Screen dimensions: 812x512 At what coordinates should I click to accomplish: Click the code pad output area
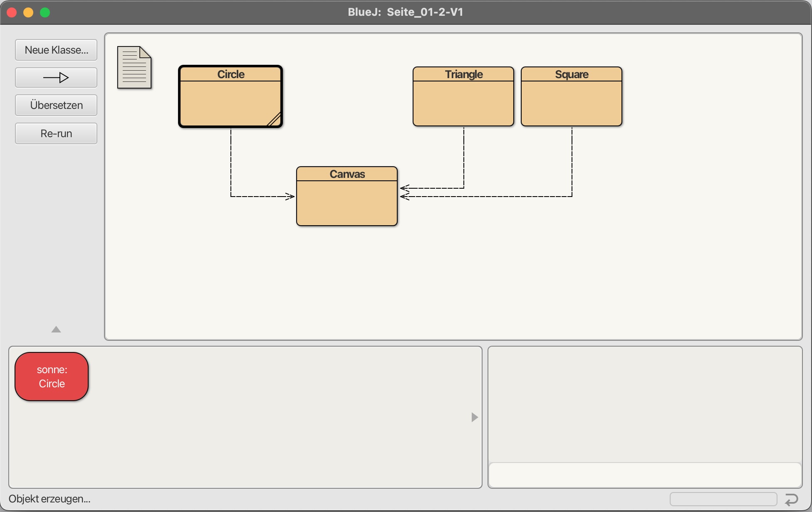(645, 403)
